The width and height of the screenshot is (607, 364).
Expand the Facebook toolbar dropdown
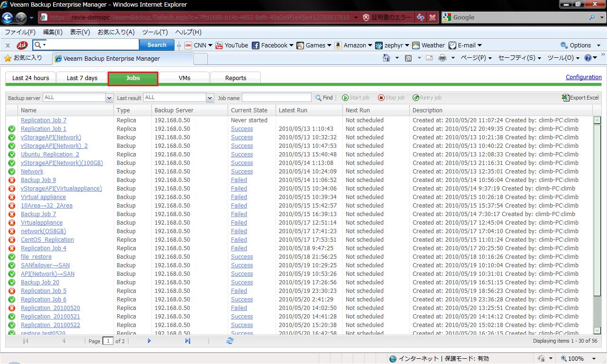[x=291, y=45]
